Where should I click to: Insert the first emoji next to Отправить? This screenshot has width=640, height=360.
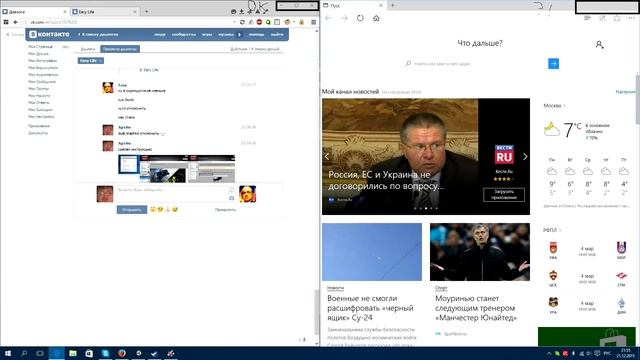[153, 209]
